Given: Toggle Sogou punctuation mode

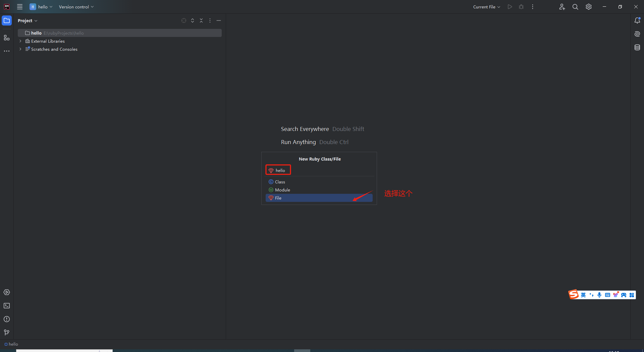Looking at the screenshot, I should 591,295.
